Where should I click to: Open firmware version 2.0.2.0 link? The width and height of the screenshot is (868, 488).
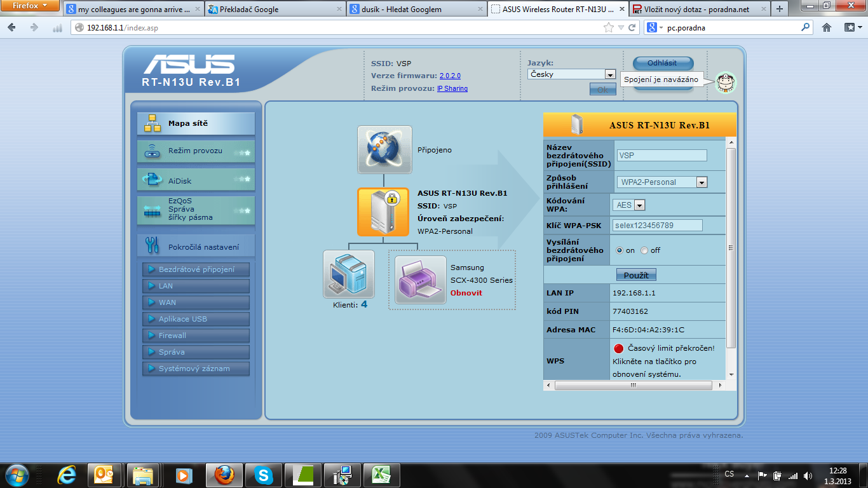pyautogui.click(x=450, y=76)
